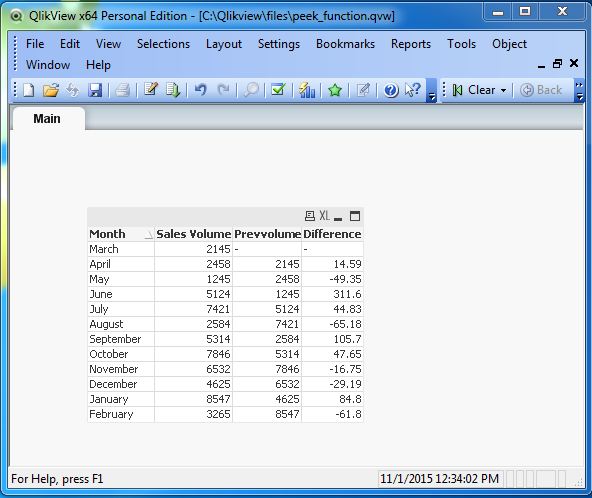This screenshot has height=498, width=592.
Task: Select the March row cell
Action: tap(121, 249)
